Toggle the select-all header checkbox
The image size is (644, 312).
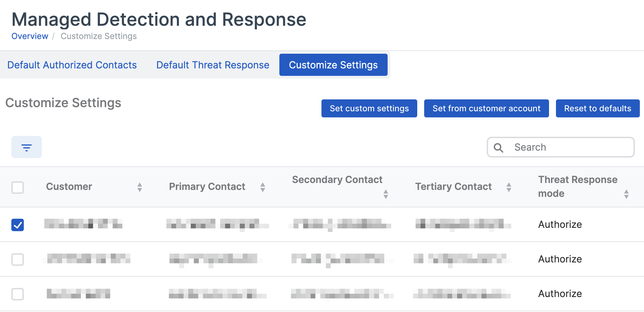pos(18,187)
